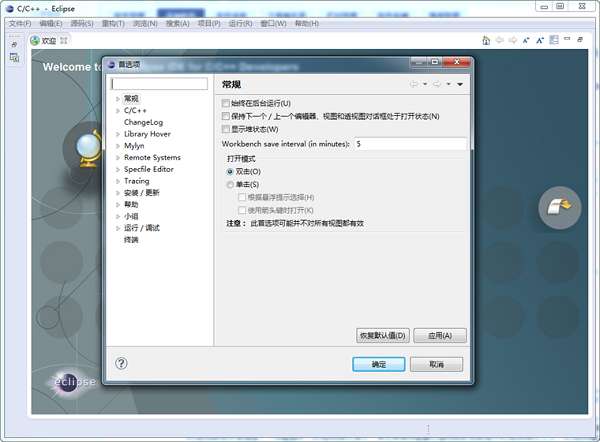The image size is (600, 442).
Task: Click the forward arrow in Welcome toolbar
Action: (x=513, y=40)
